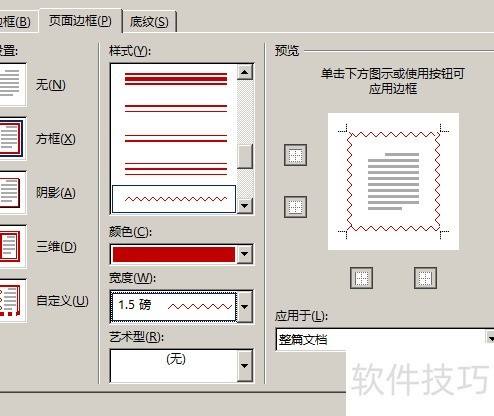The width and height of the screenshot is (494, 416).
Task: Switch to the 底纹(S) shading tab
Action: coord(149,22)
